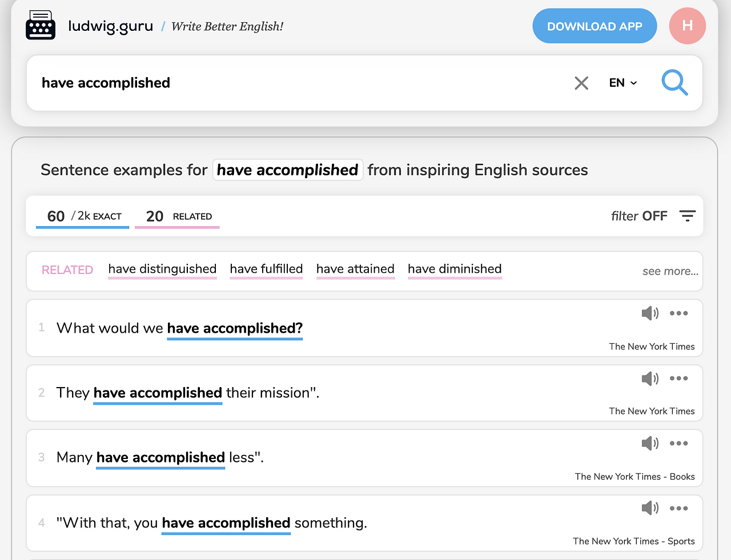Viewport: 731px width, 560px height.
Task: Select the related phrase 'have fulfilled'
Action: [266, 269]
